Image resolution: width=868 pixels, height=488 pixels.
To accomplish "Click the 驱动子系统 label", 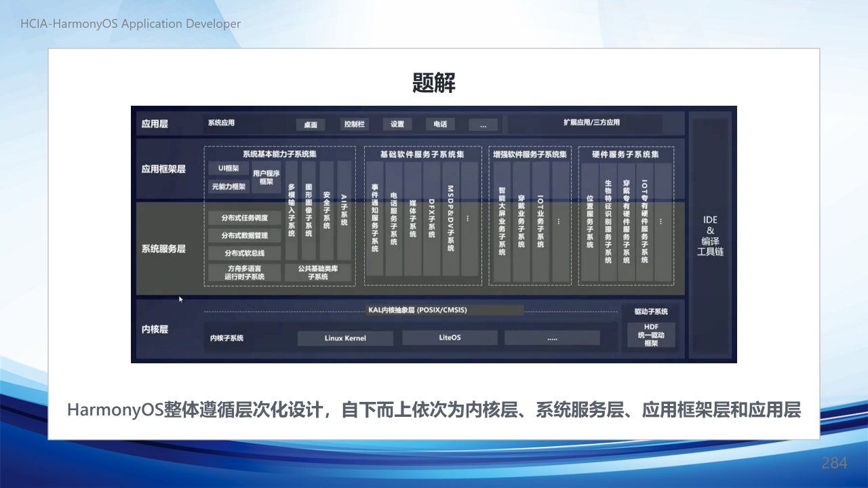I will coord(651,312).
